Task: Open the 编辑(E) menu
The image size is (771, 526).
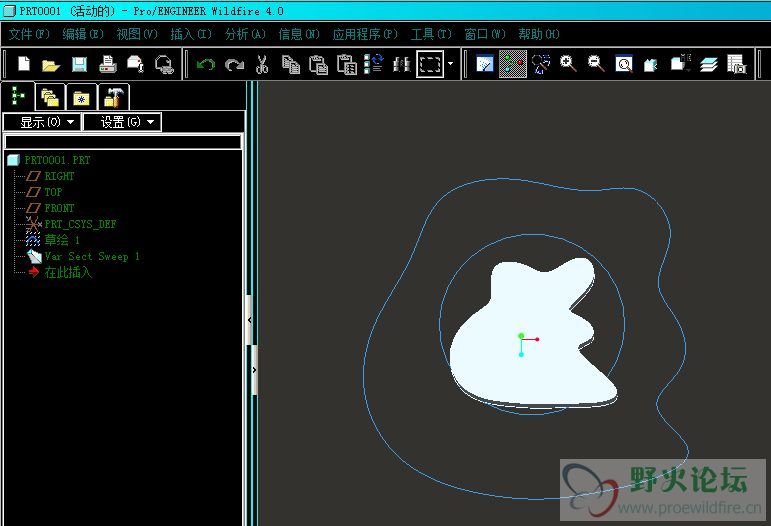Action: pyautogui.click(x=83, y=34)
